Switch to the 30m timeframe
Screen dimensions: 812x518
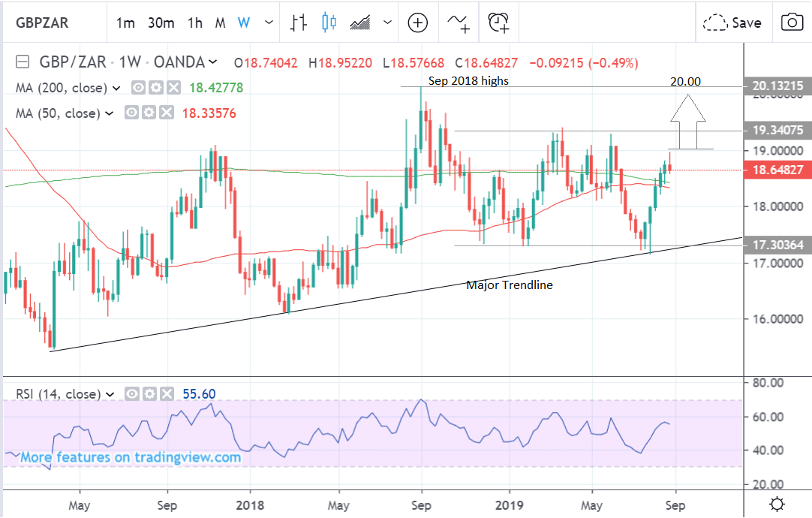161,23
